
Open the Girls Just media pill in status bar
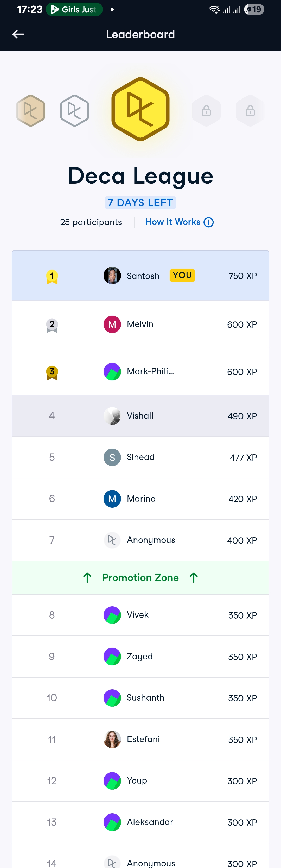(x=74, y=9)
